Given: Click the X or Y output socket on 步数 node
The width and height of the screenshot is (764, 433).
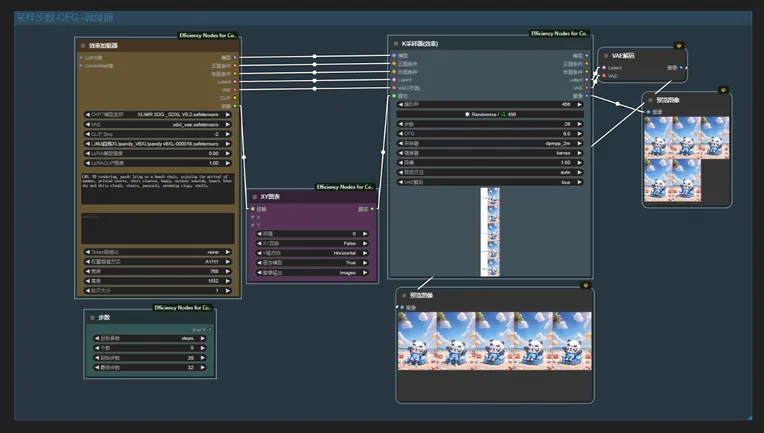Looking at the screenshot, I should (x=210, y=330).
